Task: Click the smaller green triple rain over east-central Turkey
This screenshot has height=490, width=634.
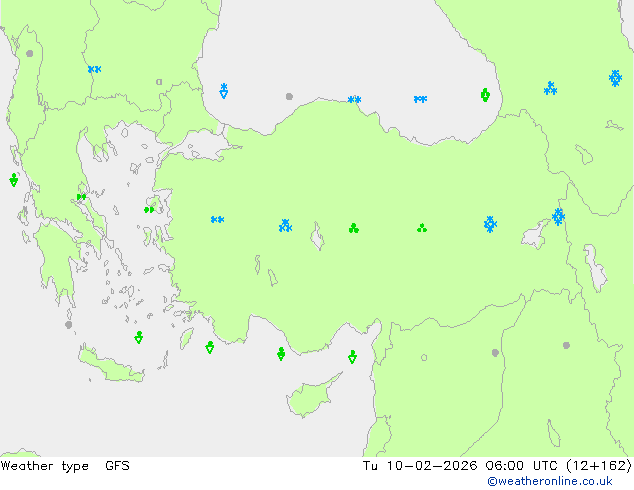Action: [422, 228]
